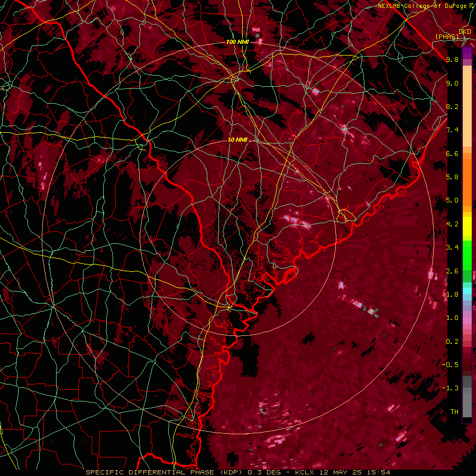The image size is (476, 476).
Task: Click the -0.5 scale label
Action: (450, 365)
